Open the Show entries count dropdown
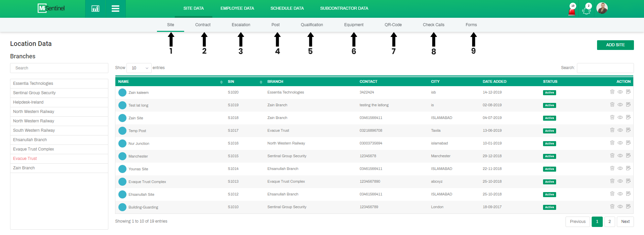Viewport: 644px width, 235px height. click(x=139, y=68)
